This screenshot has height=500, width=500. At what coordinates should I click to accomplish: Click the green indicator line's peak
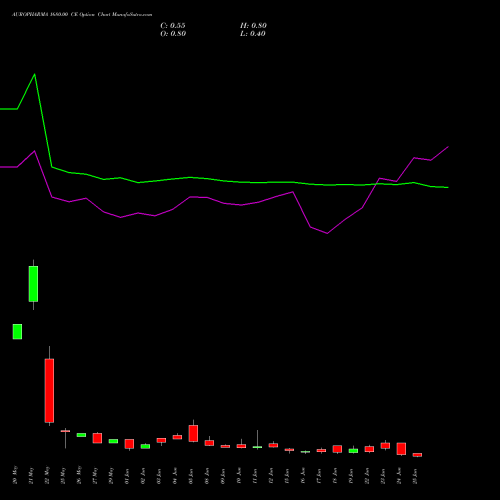coord(35,74)
